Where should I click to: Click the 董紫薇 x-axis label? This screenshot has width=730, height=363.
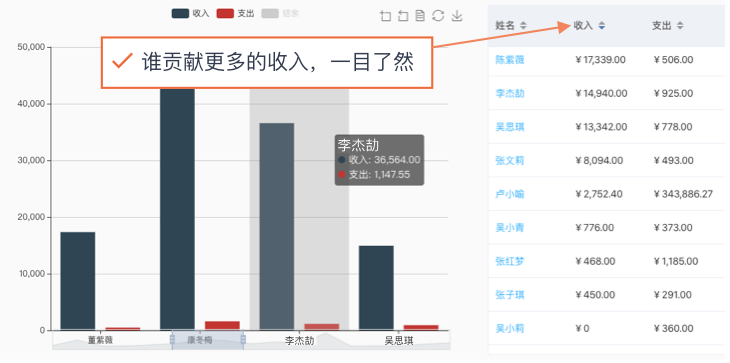[101, 340]
